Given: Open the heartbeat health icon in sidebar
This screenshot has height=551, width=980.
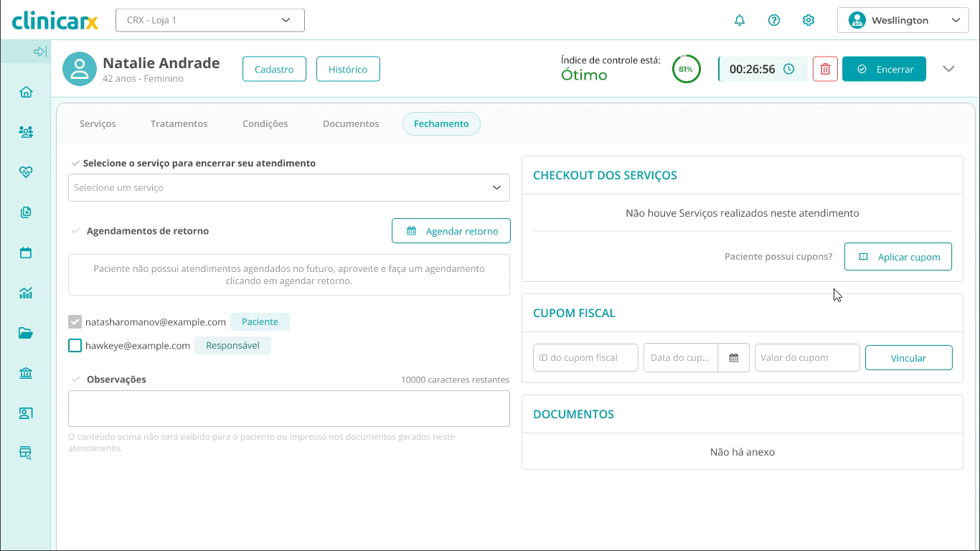Looking at the screenshot, I should click(x=26, y=172).
